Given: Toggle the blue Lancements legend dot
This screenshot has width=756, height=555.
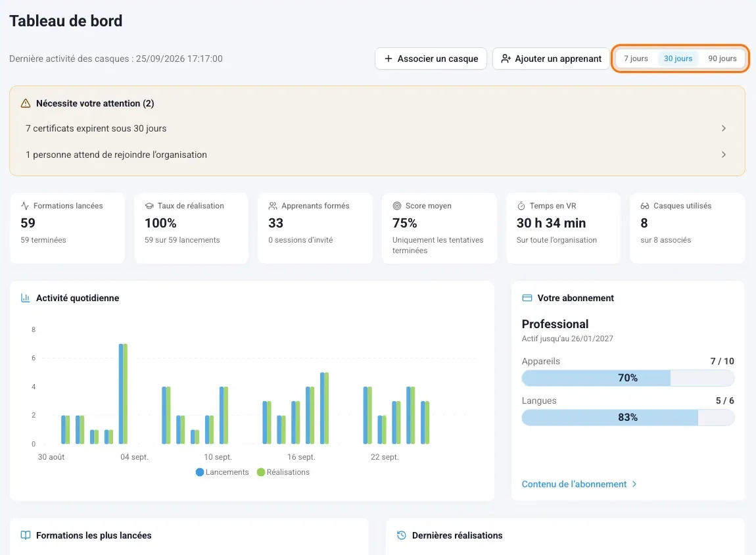Looking at the screenshot, I should click(x=200, y=472).
